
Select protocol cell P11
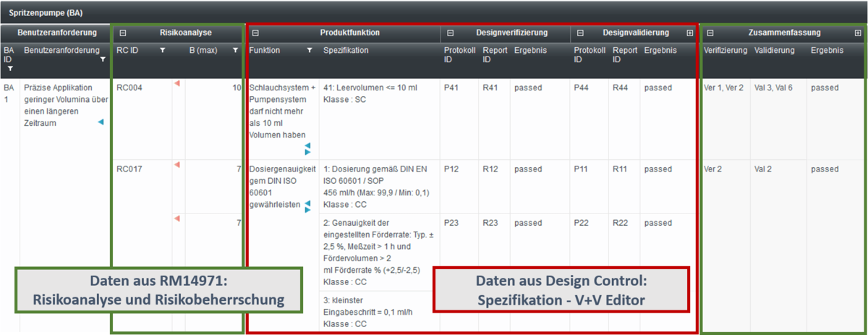[581, 169]
